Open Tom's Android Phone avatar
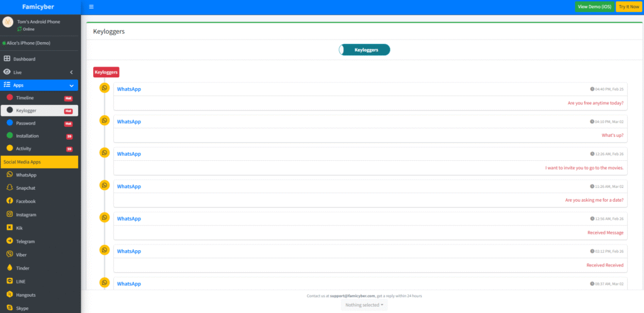Viewport: 644px width, 313px height. point(8,22)
